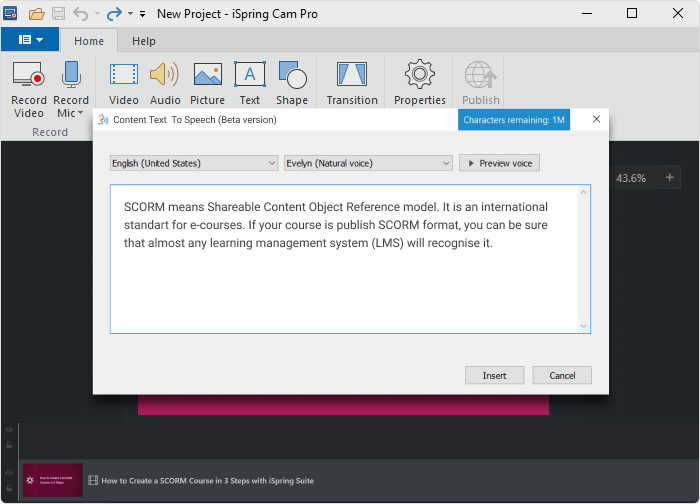
Task: Add a Text annotation
Action: tap(250, 83)
